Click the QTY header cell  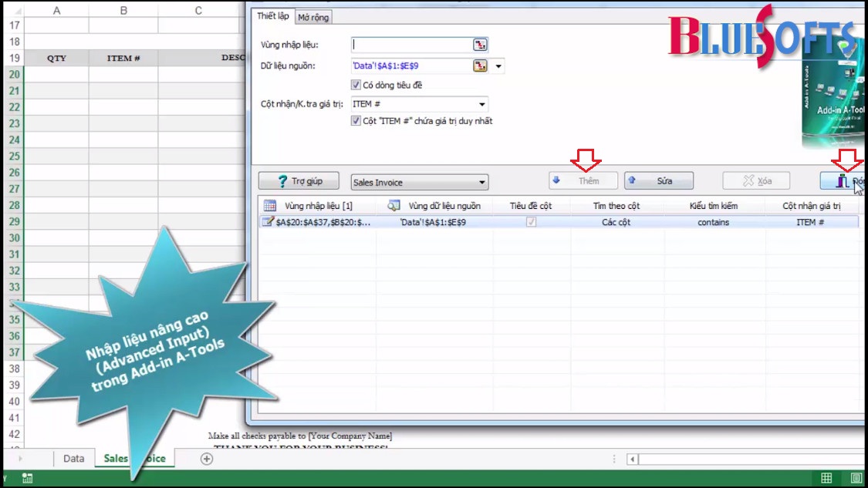click(56, 58)
